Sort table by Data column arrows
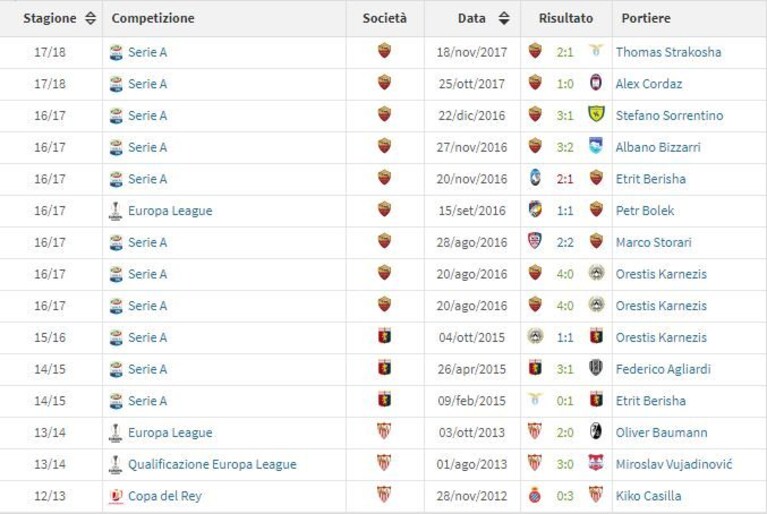767x514 pixels. tap(504, 18)
